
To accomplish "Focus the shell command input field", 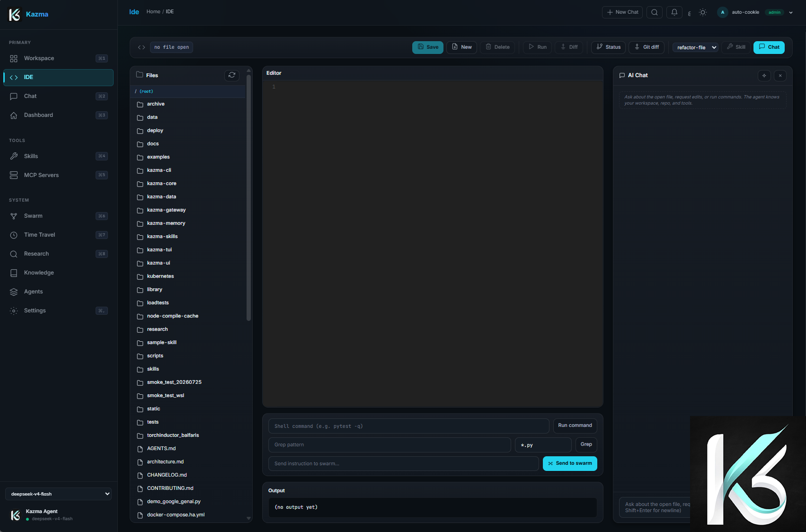I will coord(409,426).
